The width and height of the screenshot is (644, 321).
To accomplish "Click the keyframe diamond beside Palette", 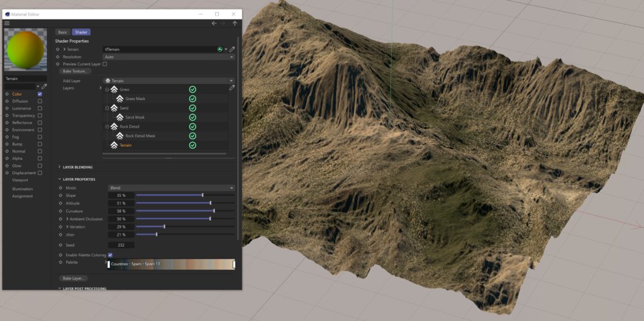I will [x=60, y=262].
